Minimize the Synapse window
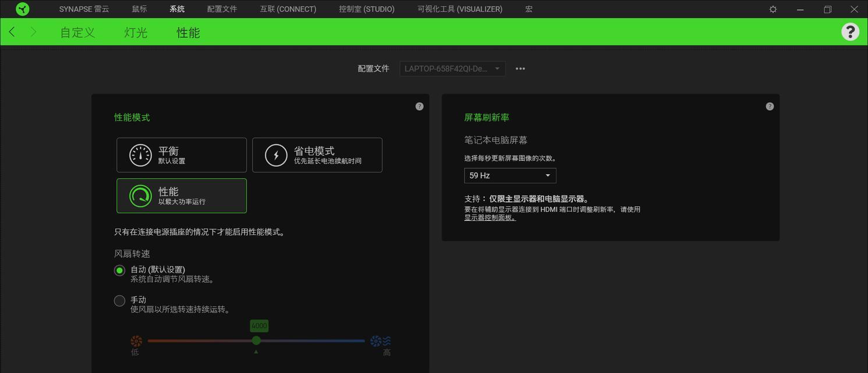 pyautogui.click(x=800, y=9)
